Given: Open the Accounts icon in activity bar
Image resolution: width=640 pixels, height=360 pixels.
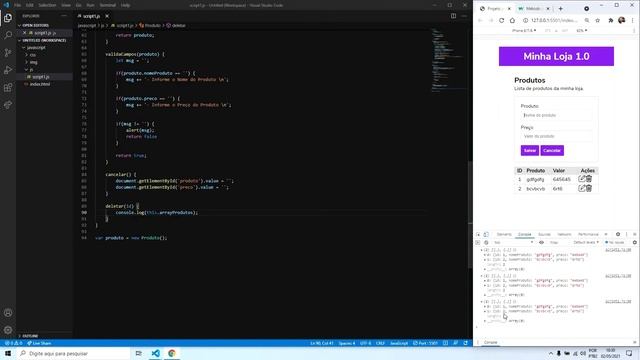Looking at the screenshot, I should (x=8, y=313).
